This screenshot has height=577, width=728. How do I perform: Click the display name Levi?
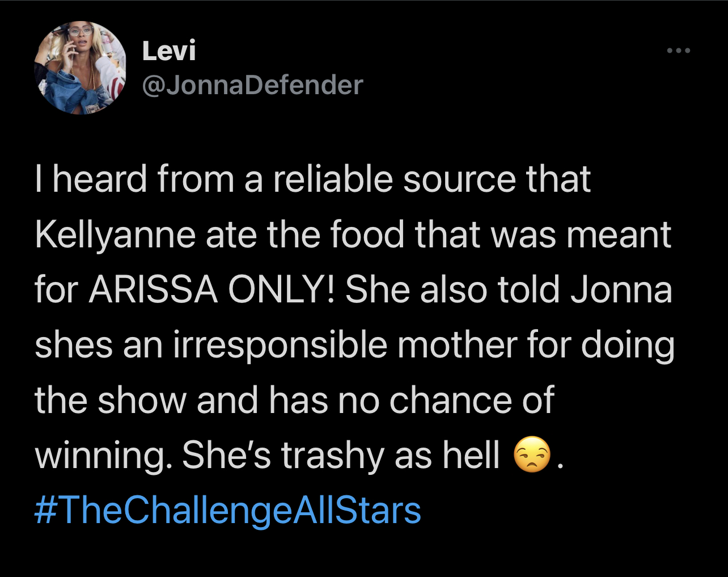click(x=169, y=50)
